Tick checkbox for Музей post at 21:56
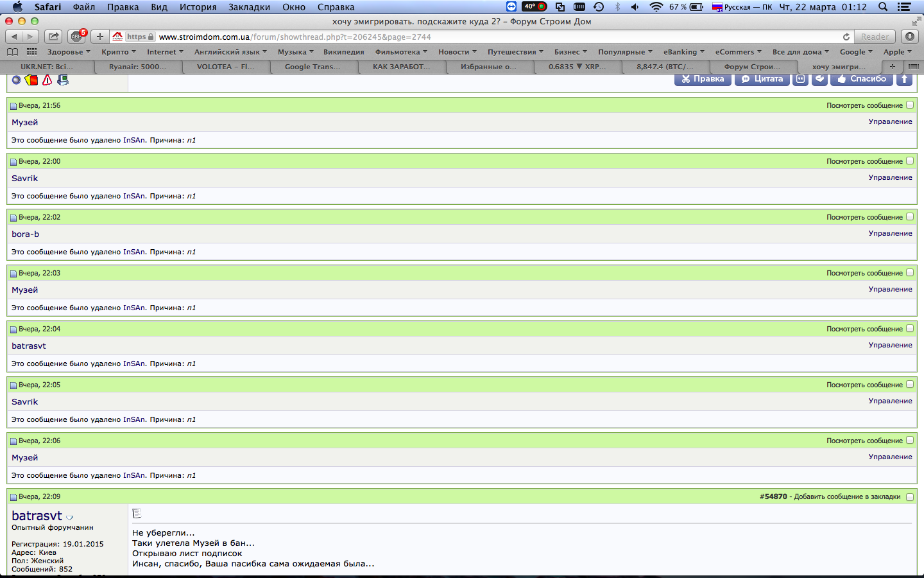Viewport: 924px width, 578px height. 910,105
